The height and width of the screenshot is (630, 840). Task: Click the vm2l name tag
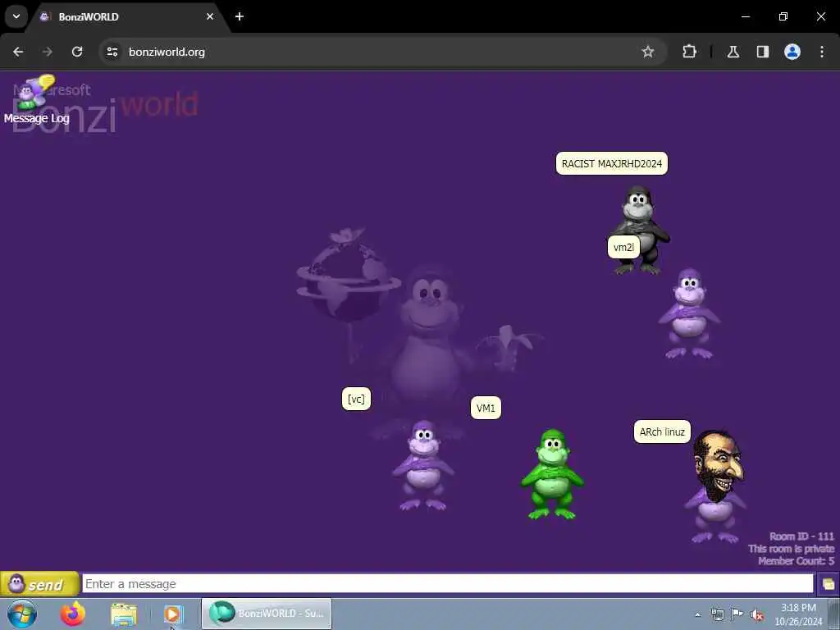(623, 247)
